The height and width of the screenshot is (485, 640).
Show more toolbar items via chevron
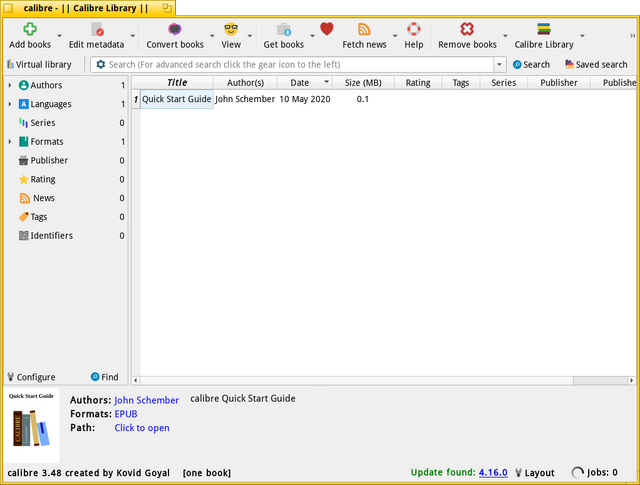click(x=632, y=36)
